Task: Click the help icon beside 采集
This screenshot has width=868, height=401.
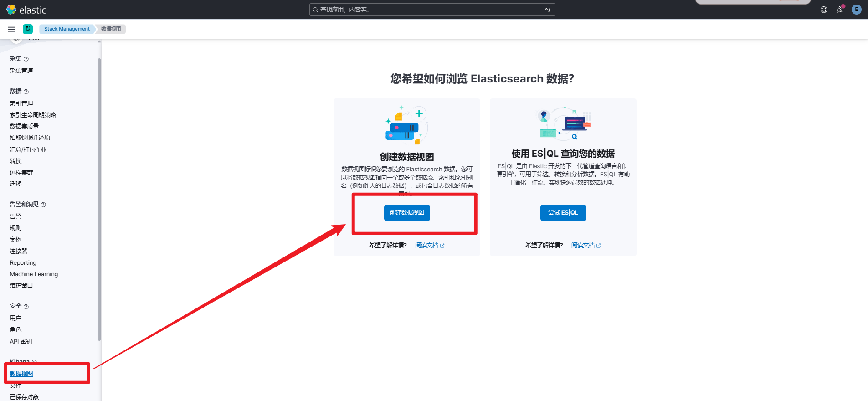Action: tap(26, 59)
